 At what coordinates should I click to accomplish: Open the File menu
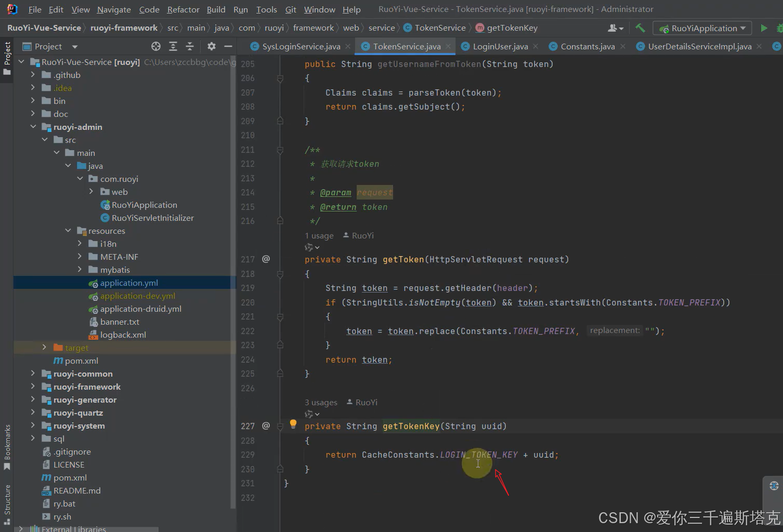(35, 9)
